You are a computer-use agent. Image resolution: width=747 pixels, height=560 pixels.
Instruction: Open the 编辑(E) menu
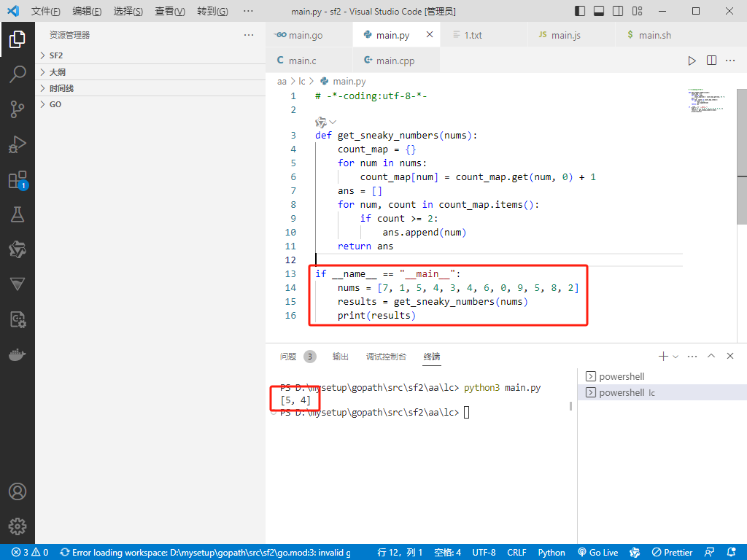tap(88, 11)
